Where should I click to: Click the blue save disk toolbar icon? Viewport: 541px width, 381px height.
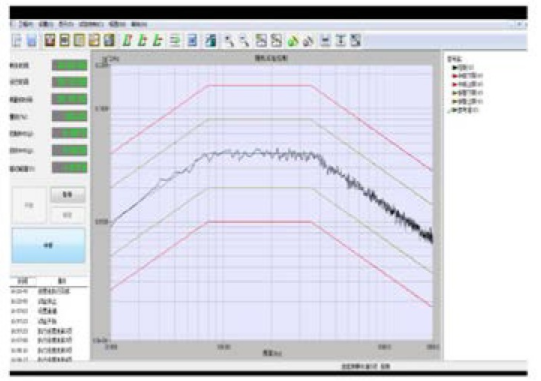pos(32,40)
